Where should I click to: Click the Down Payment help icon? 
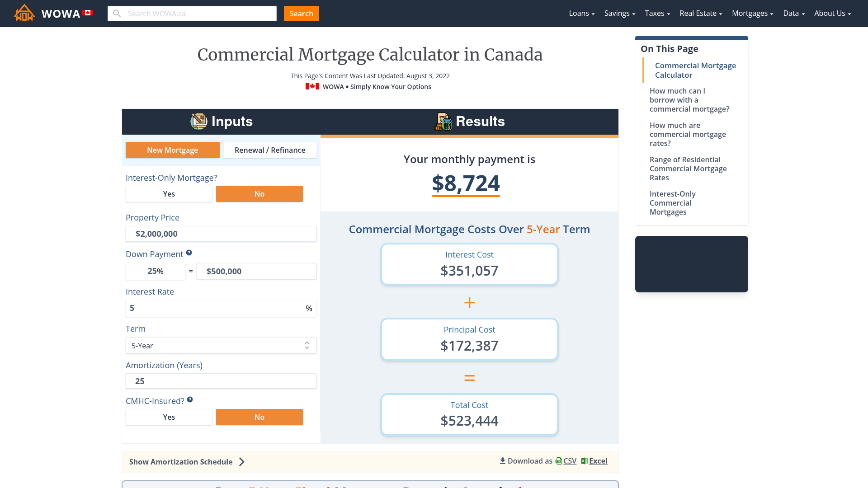(x=189, y=253)
